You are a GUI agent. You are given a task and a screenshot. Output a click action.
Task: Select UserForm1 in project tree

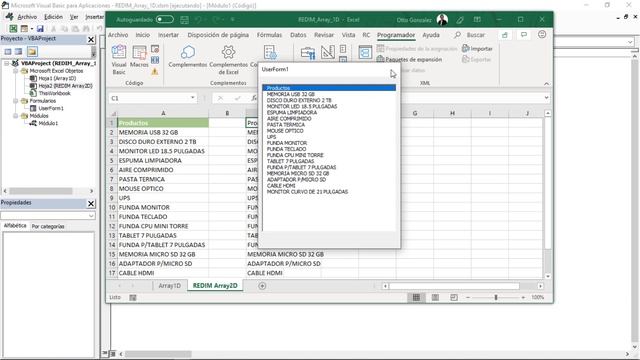[51, 108]
